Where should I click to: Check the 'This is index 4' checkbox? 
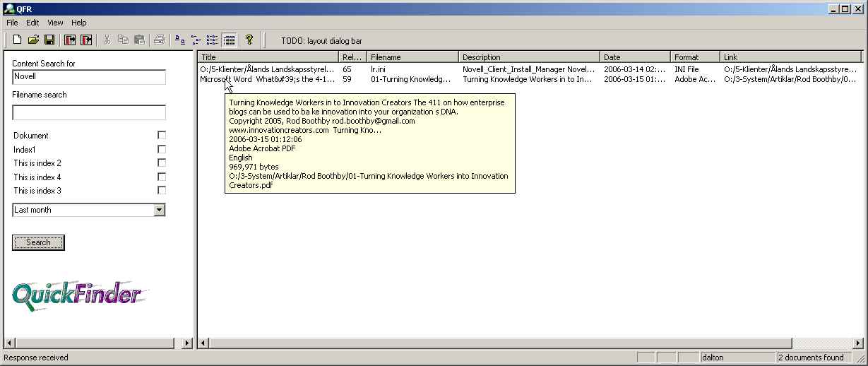(162, 177)
